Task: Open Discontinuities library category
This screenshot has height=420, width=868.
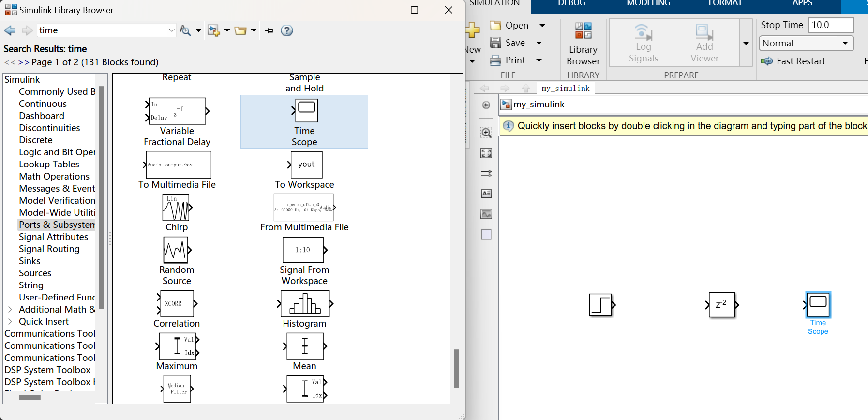Action: click(x=49, y=128)
